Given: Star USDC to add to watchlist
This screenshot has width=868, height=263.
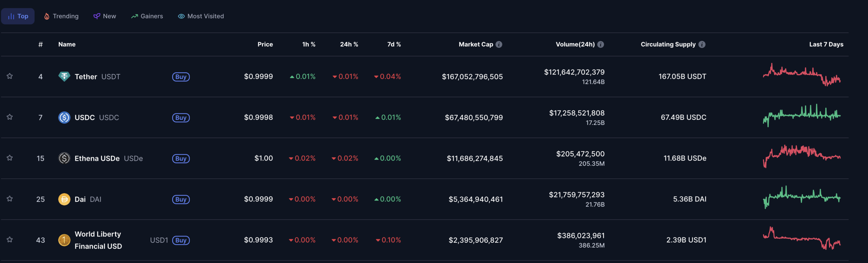Looking at the screenshot, I should pos(10,117).
